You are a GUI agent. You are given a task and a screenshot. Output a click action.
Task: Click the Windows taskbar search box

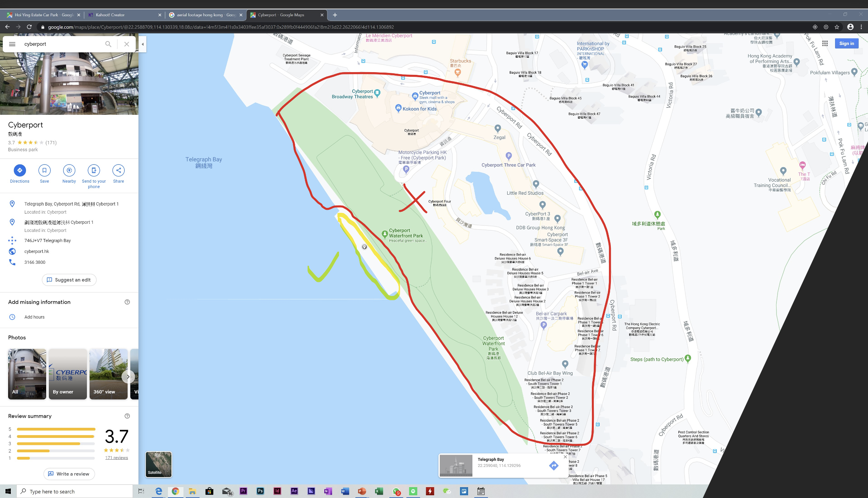74,491
